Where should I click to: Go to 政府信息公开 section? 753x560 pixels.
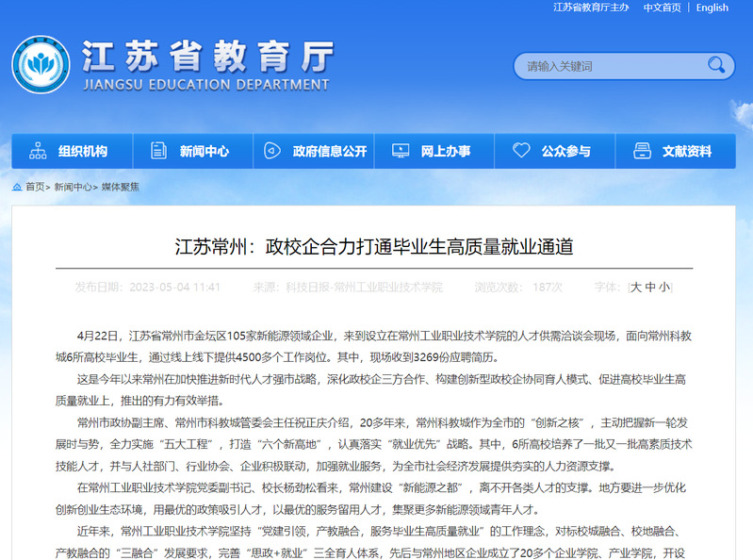[x=329, y=151]
